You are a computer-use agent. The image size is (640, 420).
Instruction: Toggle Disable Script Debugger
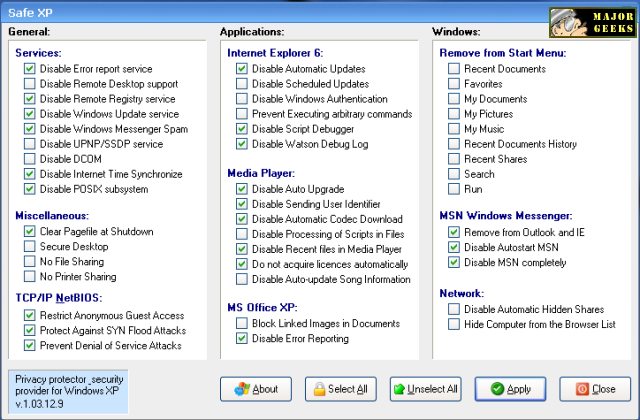coord(242,129)
